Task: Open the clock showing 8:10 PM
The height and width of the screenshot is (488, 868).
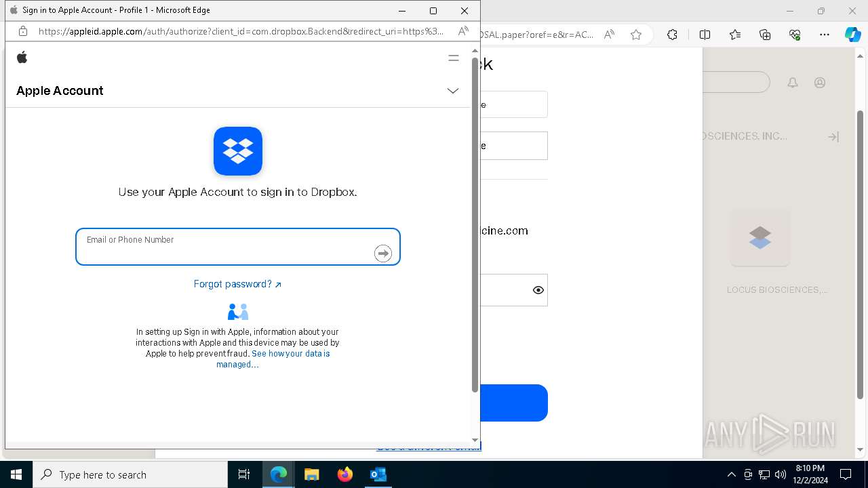Action: [810, 474]
